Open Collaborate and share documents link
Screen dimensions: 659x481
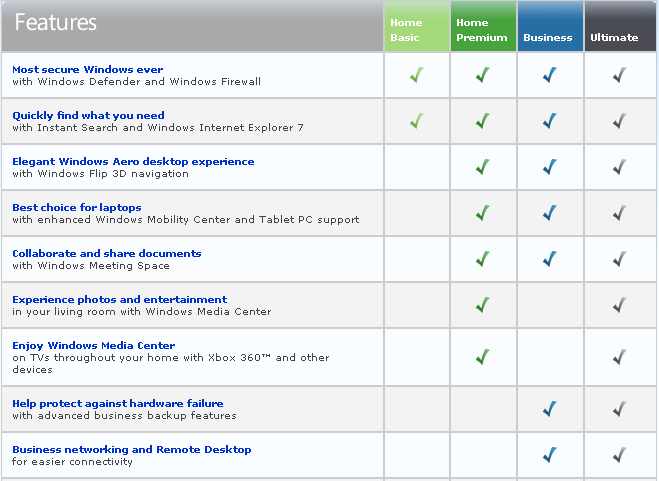pos(107,254)
